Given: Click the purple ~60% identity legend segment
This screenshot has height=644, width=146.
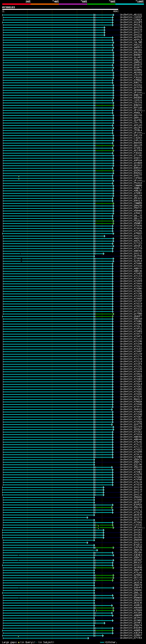Looking at the screenshot, I should [73, 4].
